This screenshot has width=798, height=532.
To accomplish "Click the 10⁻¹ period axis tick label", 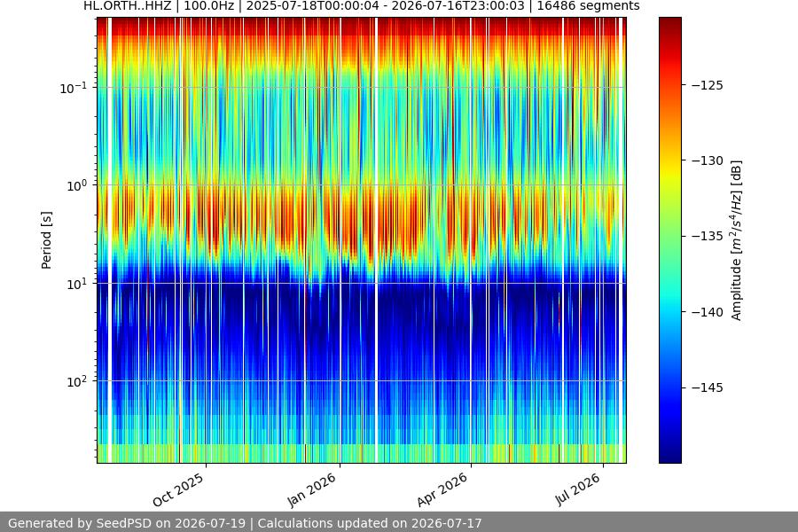I will (x=74, y=88).
